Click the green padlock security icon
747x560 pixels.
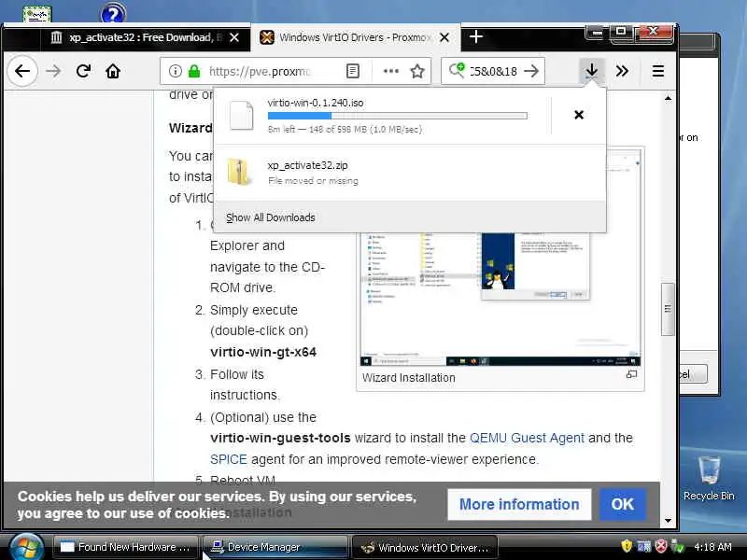tap(194, 72)
